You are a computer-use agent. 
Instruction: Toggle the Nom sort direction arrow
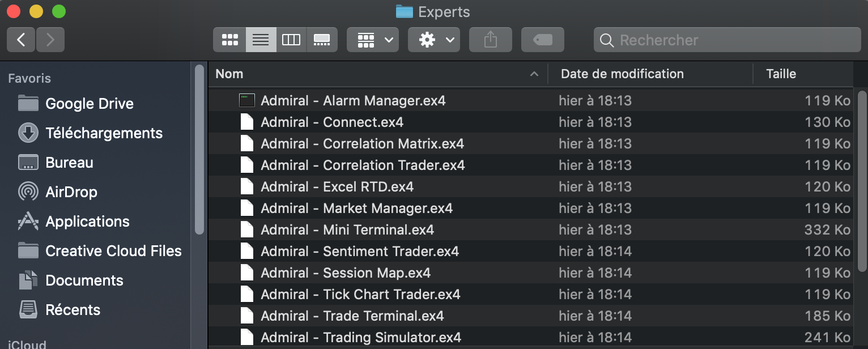pyautogui.click(x=534, y=74)
